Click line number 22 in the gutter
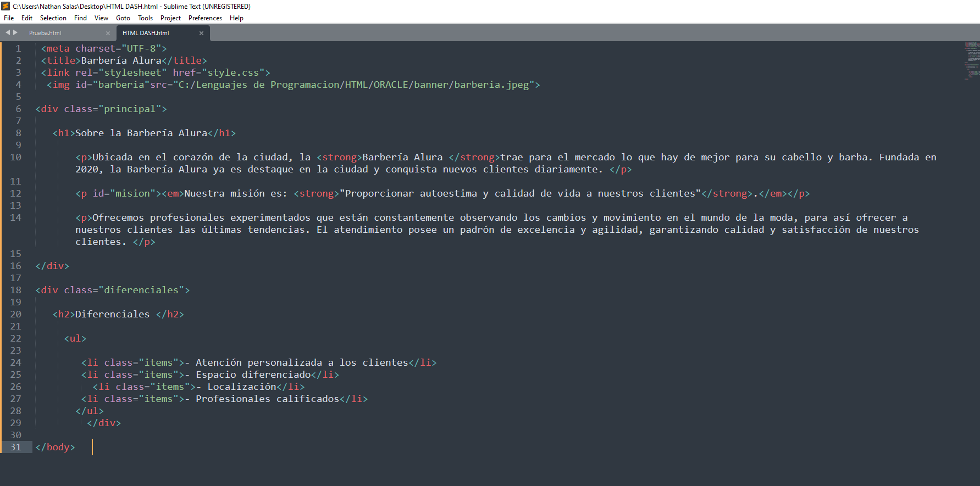The height and width of the screenshot is (486, 980). [x=15, y=338]
